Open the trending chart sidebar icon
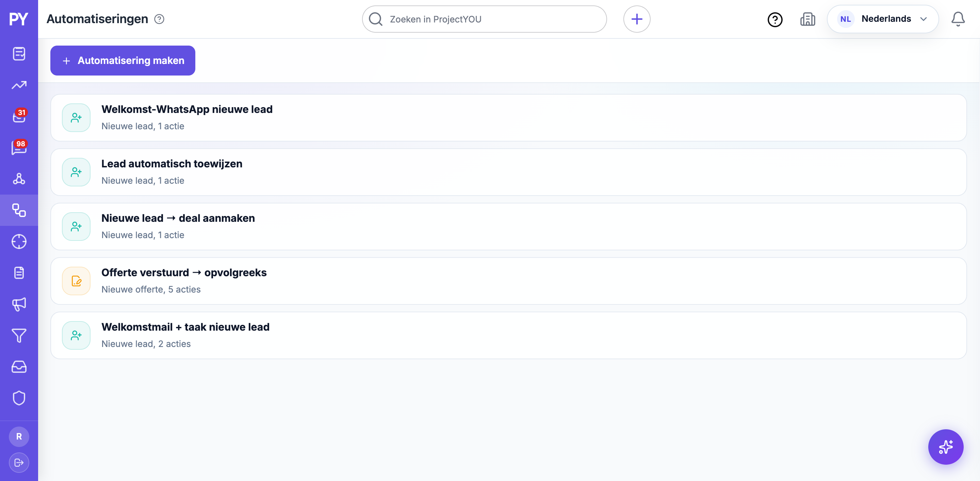 [x=19, y=85]
